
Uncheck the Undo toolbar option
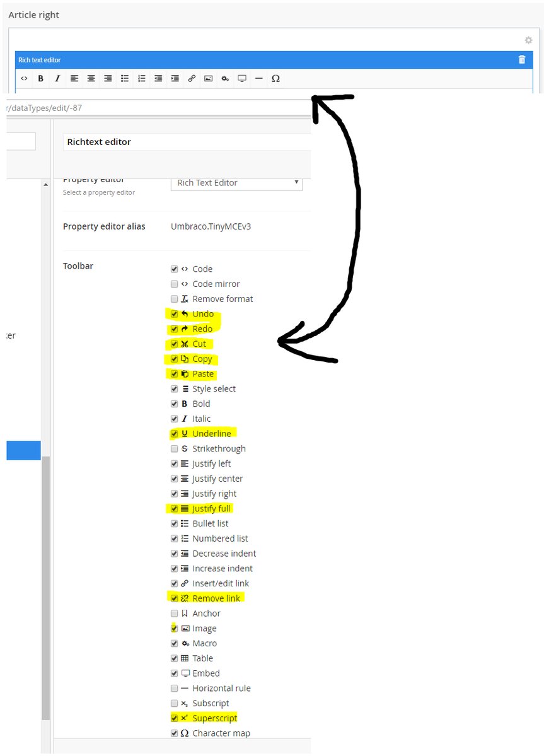point(174,314)
